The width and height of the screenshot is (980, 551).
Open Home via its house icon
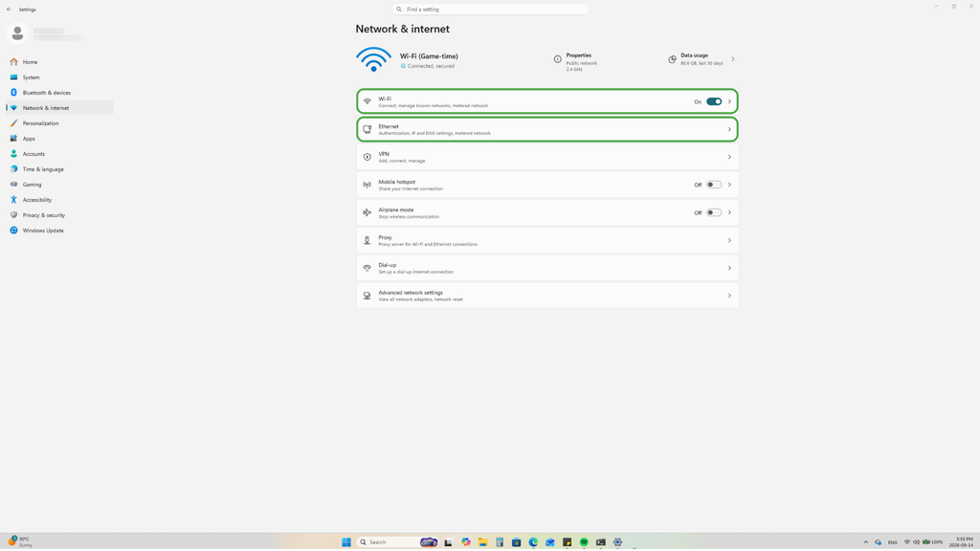(x=13, y=62)
